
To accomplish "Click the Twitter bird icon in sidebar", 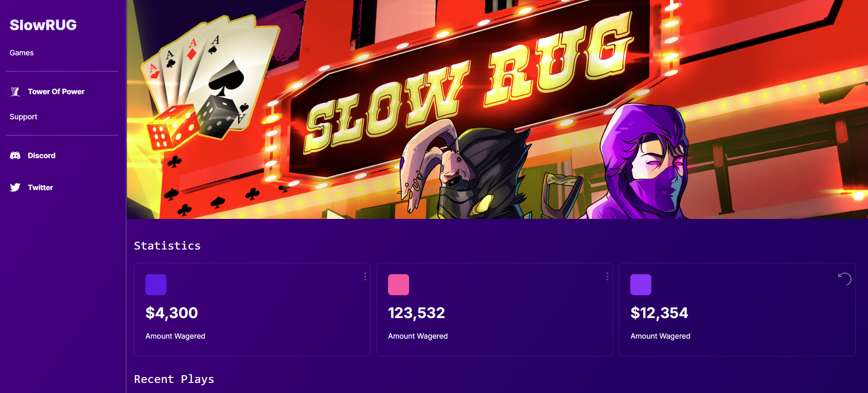I will (x=15, y=188).
